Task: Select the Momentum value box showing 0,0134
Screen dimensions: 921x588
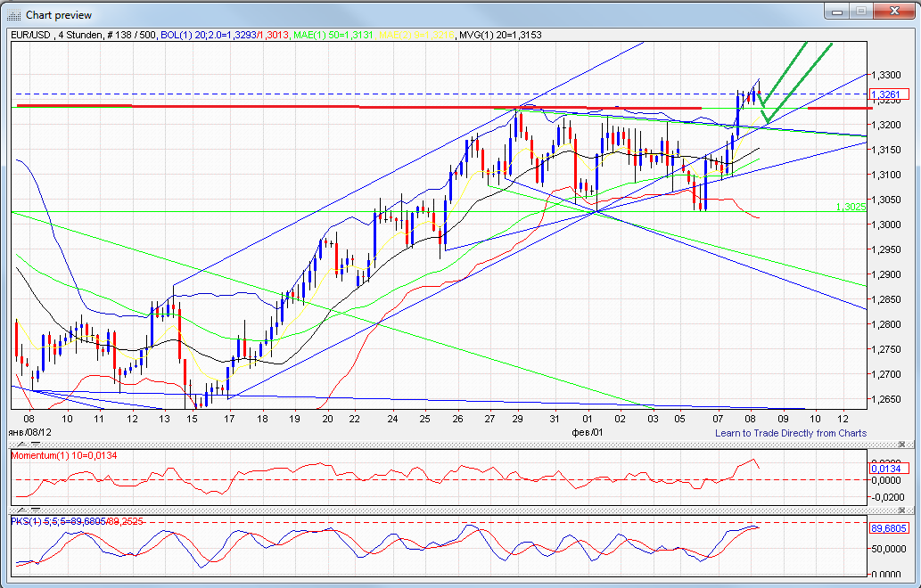Action: click(x=889, y=468)
